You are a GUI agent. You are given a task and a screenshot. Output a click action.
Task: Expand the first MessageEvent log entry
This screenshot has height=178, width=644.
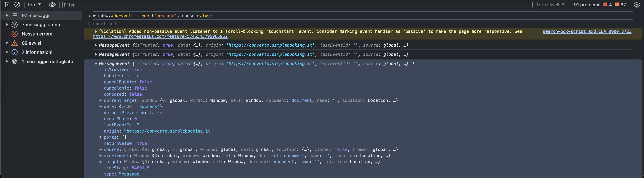[96, 45]
